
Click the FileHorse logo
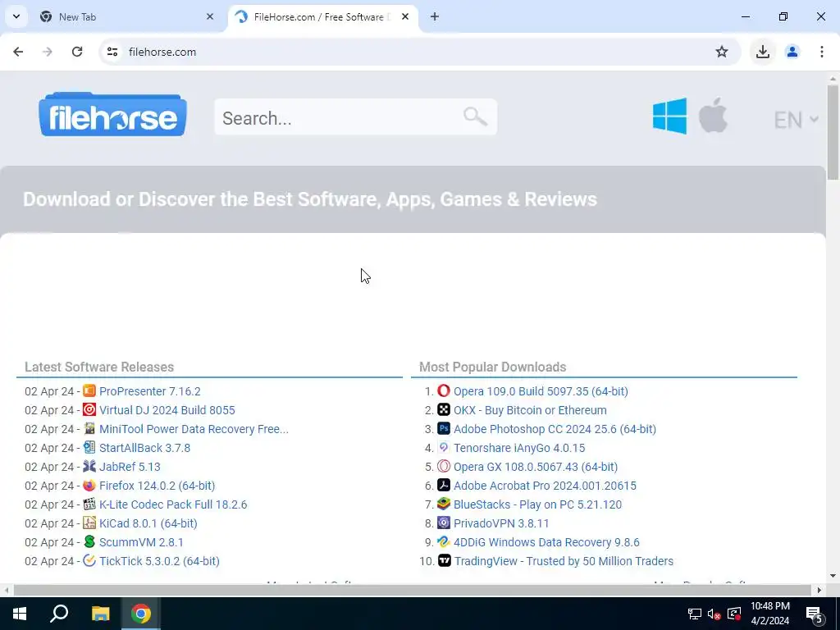click(112, 115)
